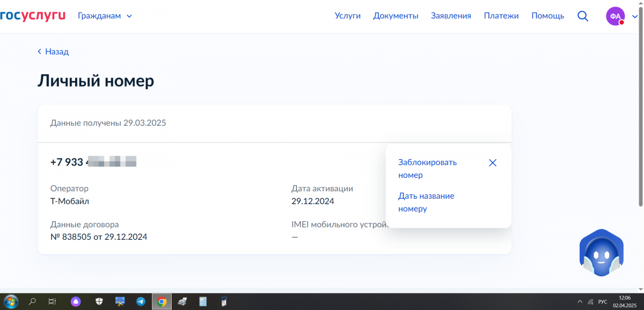Open Telegram from the taskbar
Image resolution: width=644 pixels, height=310 pixels.
(141, 301)
